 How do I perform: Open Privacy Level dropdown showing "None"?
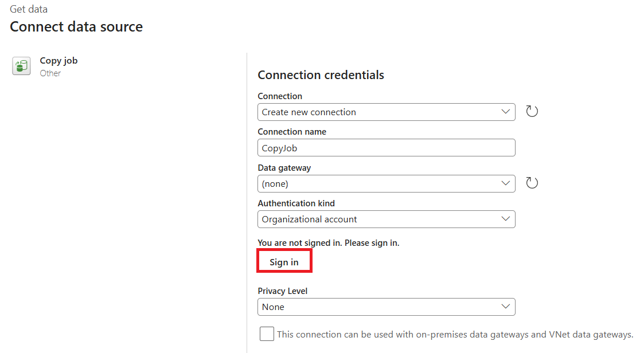378,307
